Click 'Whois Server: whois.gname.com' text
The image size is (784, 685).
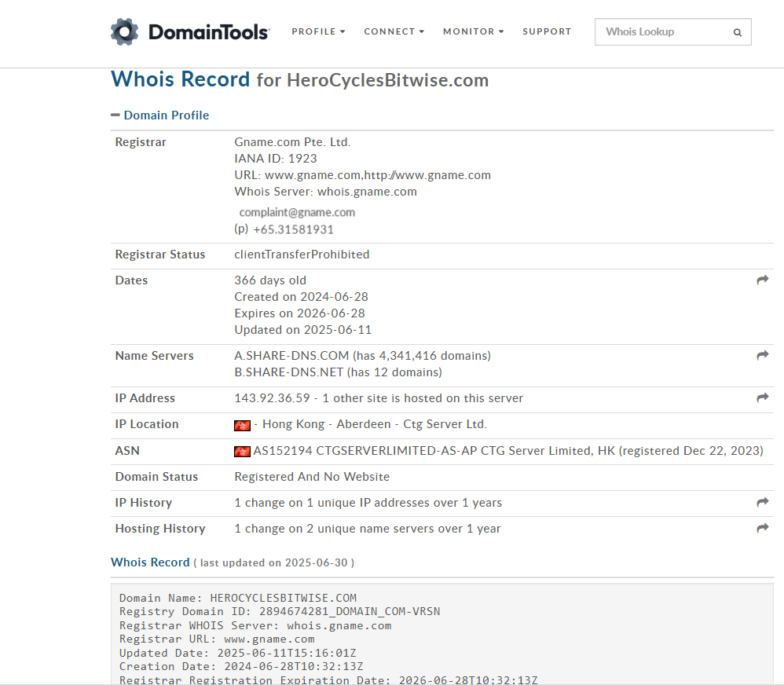(x=325, y=192)
